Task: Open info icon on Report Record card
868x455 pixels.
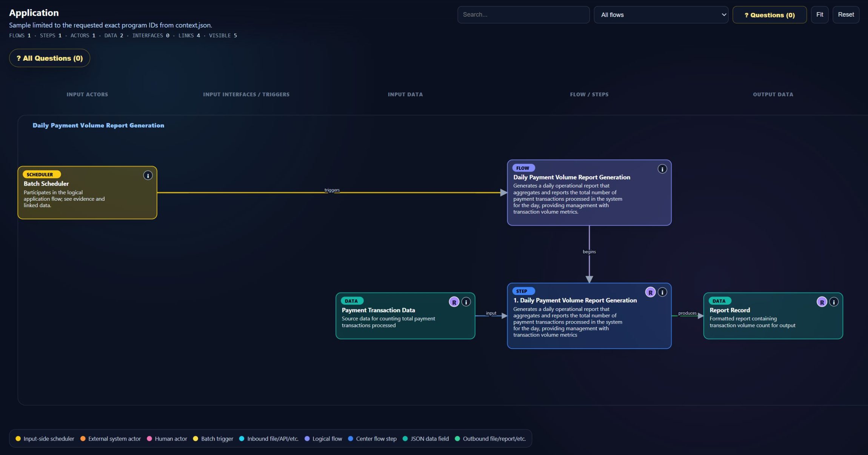Action: (x=834, y=302)
